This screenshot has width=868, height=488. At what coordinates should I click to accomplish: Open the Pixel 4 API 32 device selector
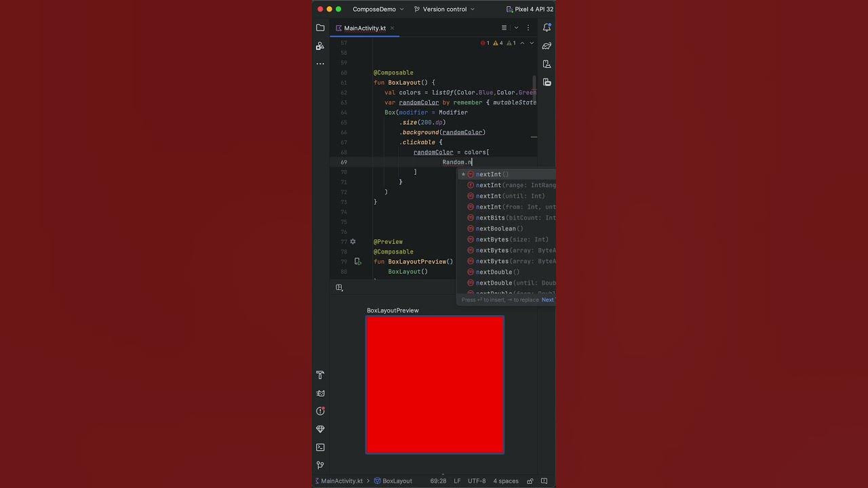click(530, 9)
